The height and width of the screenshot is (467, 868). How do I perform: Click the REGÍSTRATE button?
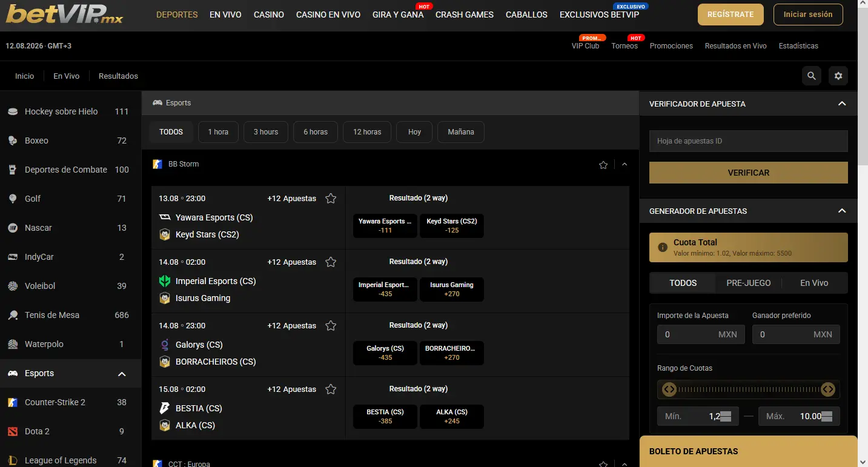pyautogui.click(x=731, y=15)
